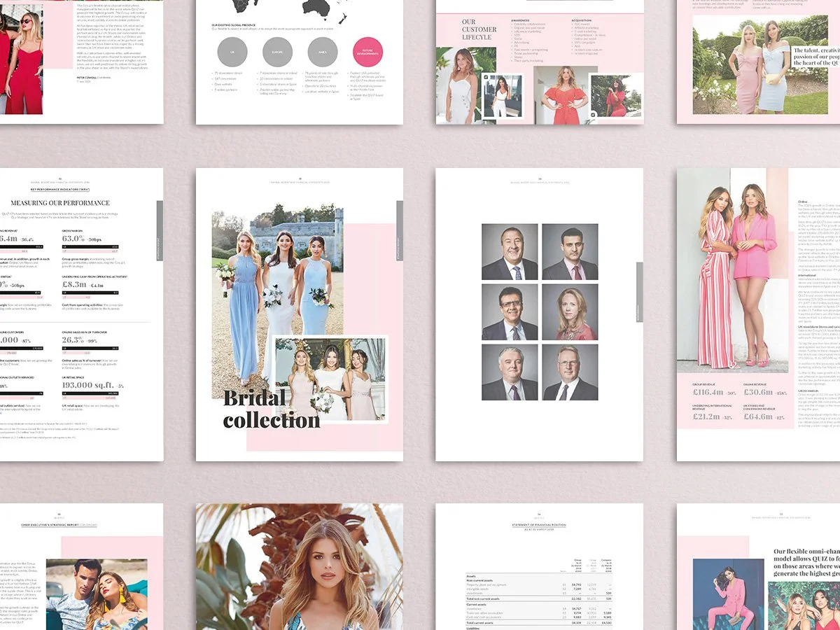840x630 pixels.
Task: Click the Bridal collection title text
Action: point(268,409)
